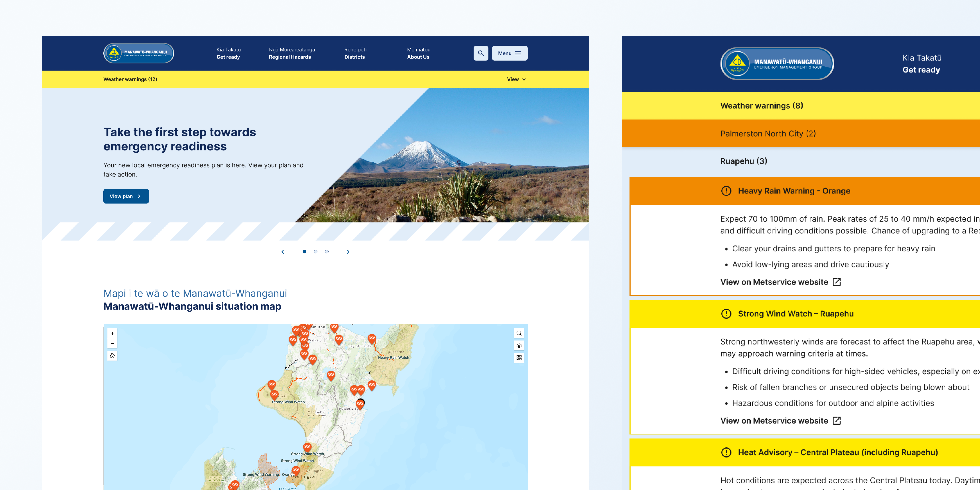Zoom in on the situation map

coord(112,333)
